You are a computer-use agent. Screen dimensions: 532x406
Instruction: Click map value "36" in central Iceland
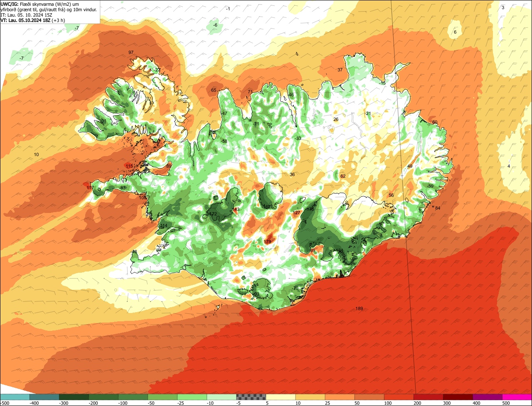292,174
